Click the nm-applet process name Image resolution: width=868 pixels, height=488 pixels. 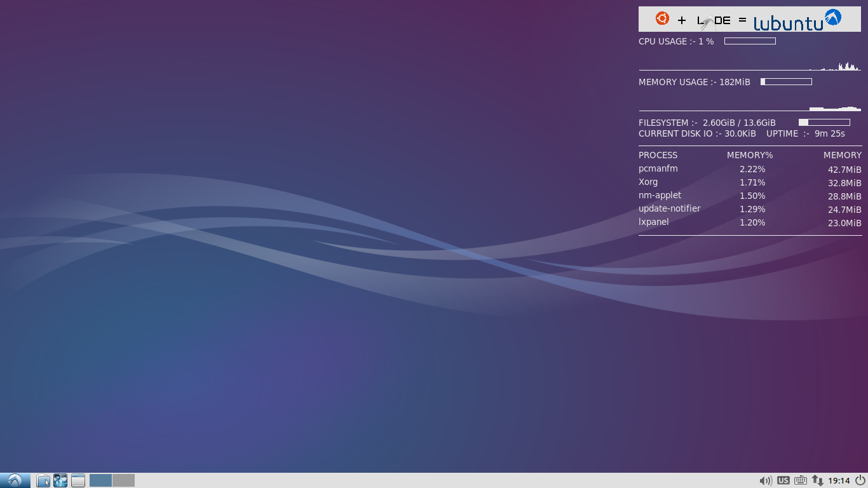tap(660, 195)
